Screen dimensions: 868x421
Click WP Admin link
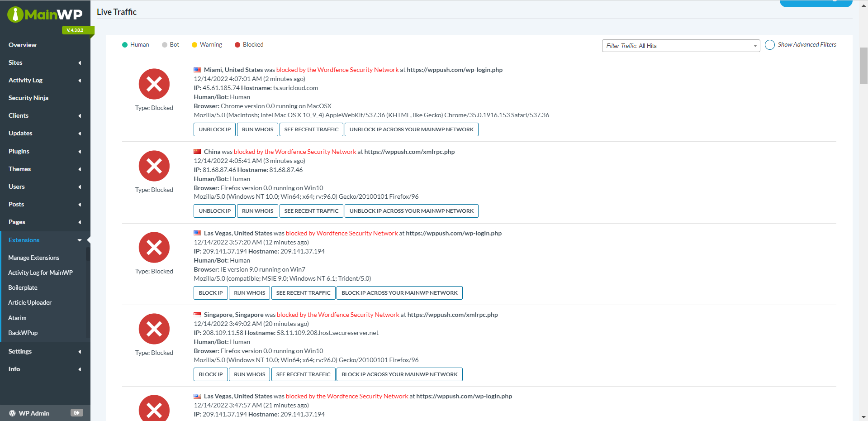(34, 413)
